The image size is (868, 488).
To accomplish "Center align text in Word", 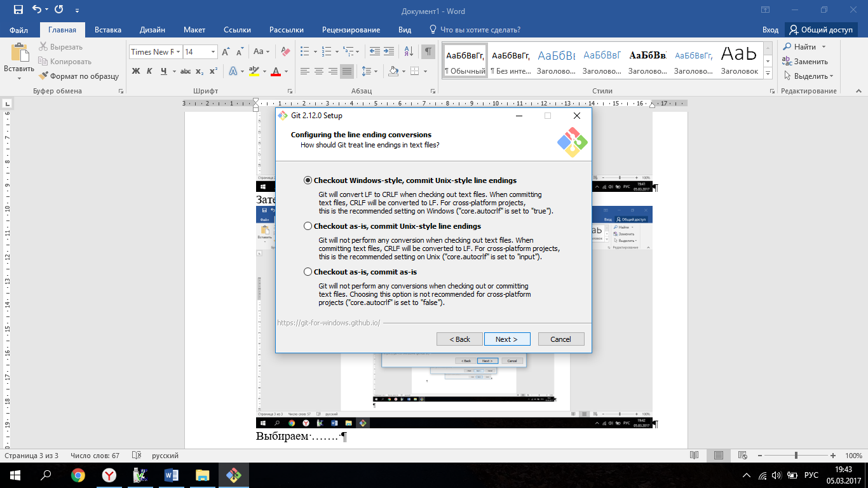I will pos(318,71).
